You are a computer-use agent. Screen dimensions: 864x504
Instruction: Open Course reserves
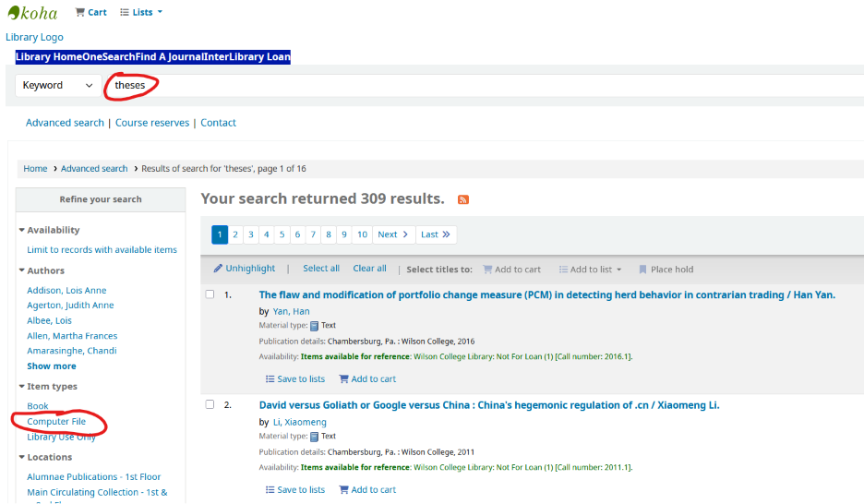click(x=152, y=123)
